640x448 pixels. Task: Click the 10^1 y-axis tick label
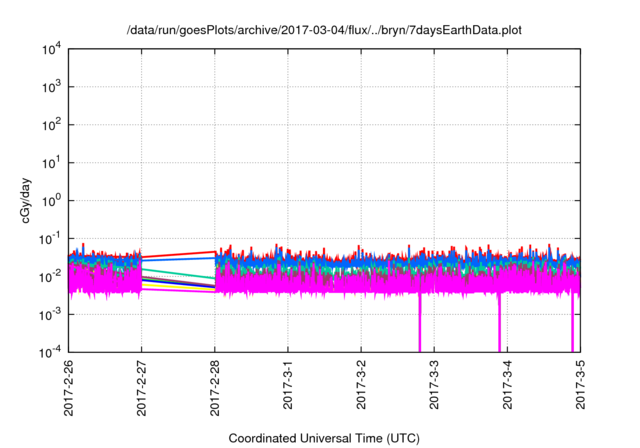[x=51, y=163]
